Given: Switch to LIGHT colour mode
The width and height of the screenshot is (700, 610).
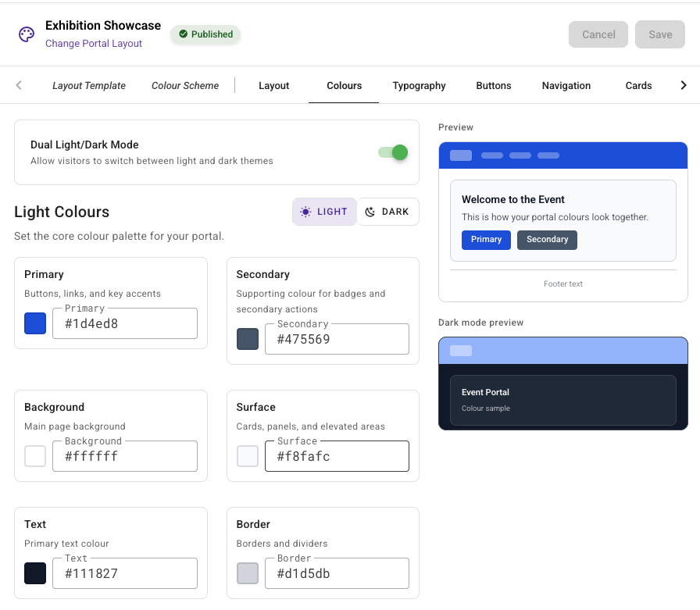Looking at the screenshot, I should coord(324,212).
